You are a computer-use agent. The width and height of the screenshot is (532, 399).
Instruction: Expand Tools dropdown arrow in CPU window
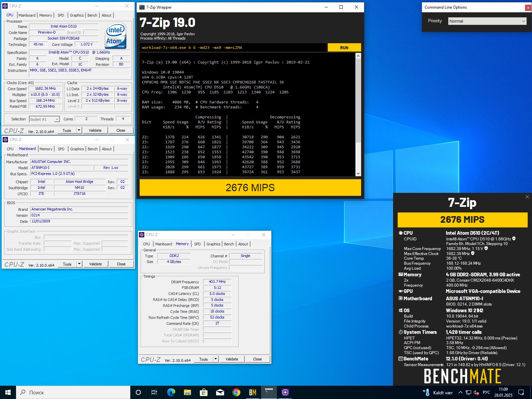click(x=79, y=130)
